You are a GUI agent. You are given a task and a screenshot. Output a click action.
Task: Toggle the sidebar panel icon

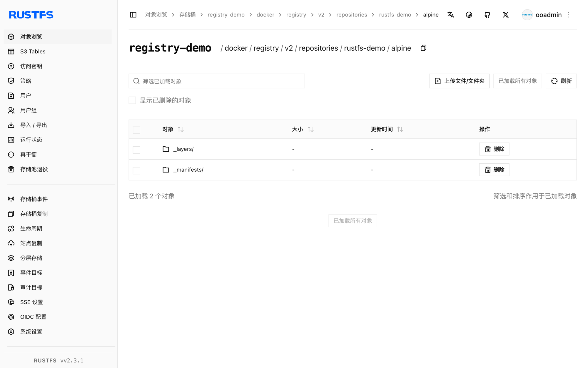[133, 15]
